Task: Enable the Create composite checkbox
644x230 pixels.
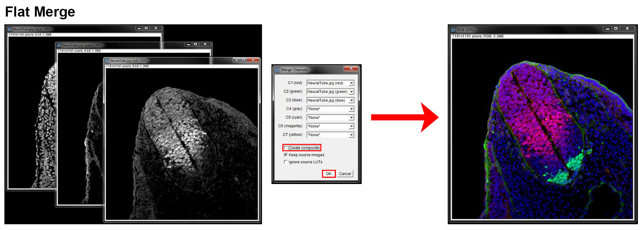Action: (x=286, y=148)
